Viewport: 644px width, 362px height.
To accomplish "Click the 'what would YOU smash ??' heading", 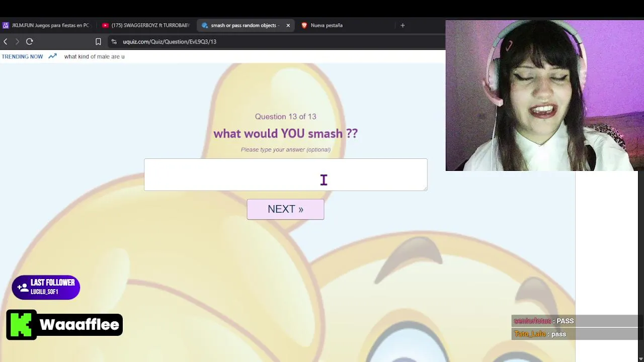I will [285, 134].
